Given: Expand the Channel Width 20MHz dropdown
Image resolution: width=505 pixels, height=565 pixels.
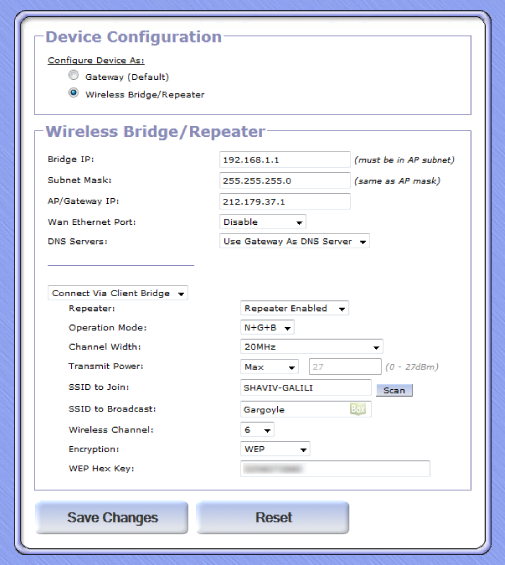Looking at the screenshot, I should (x=311, y=347).
